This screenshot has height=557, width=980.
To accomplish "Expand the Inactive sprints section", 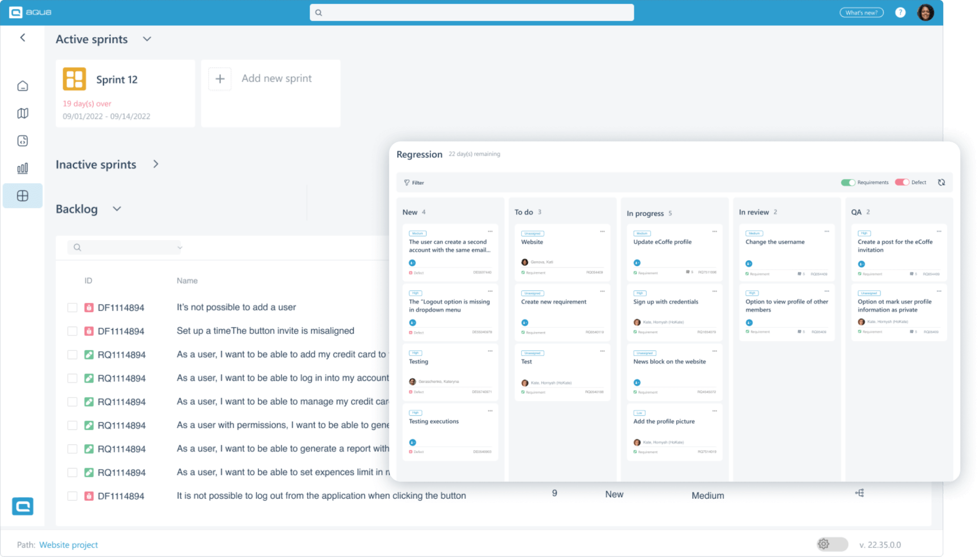I will 156,164.
